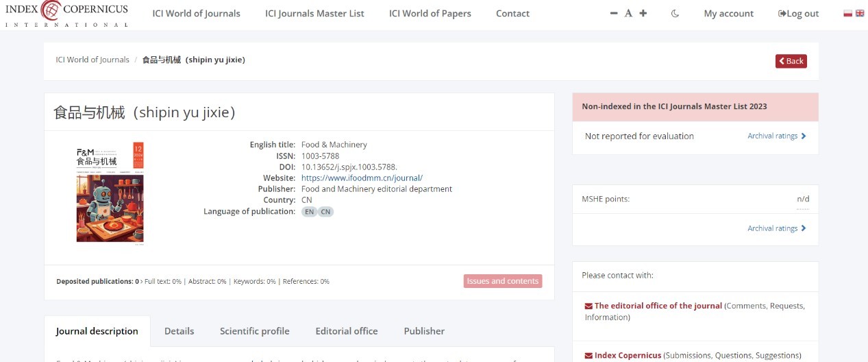
Task: Open My account page
Action: pyautogui.click(x=729, y=14)
